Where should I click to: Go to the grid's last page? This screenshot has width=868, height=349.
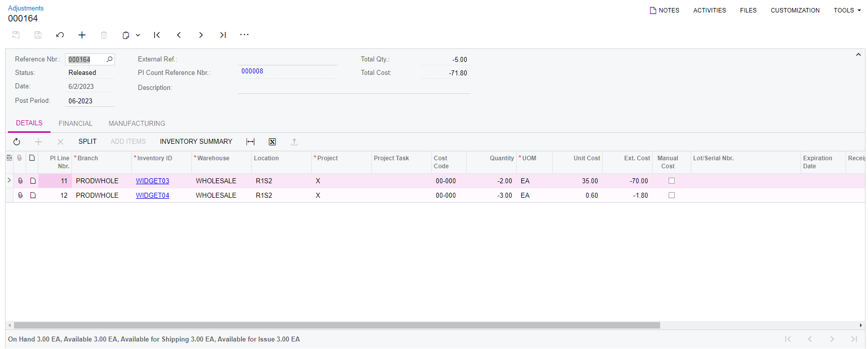854,339
